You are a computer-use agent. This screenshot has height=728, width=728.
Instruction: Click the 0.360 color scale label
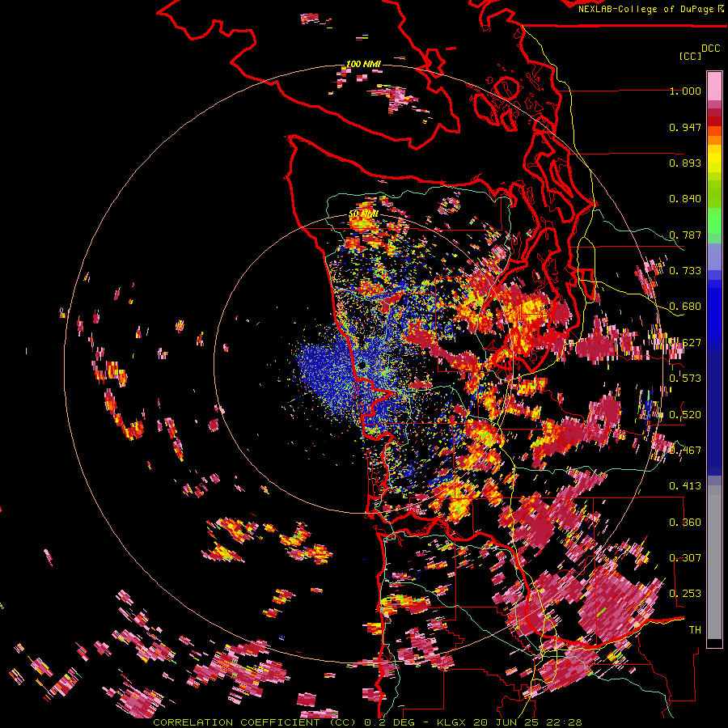(x=685, y=523)
